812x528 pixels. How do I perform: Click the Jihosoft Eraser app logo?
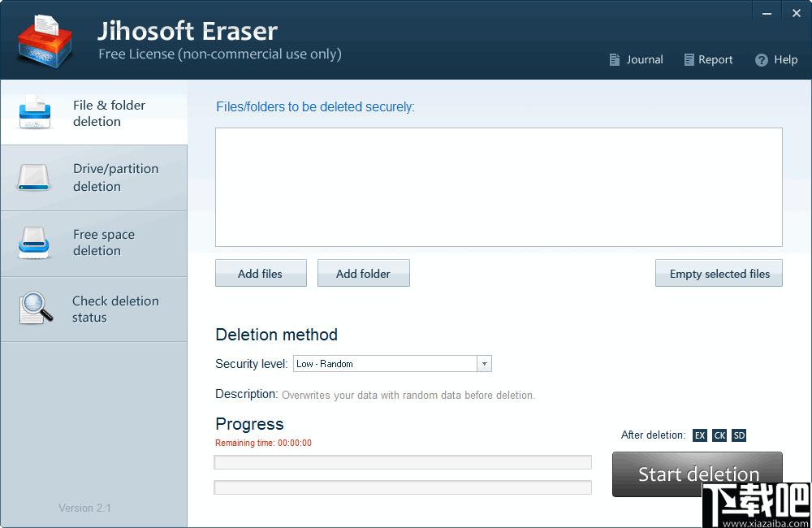pyautogui.click(x=45, y=41)
